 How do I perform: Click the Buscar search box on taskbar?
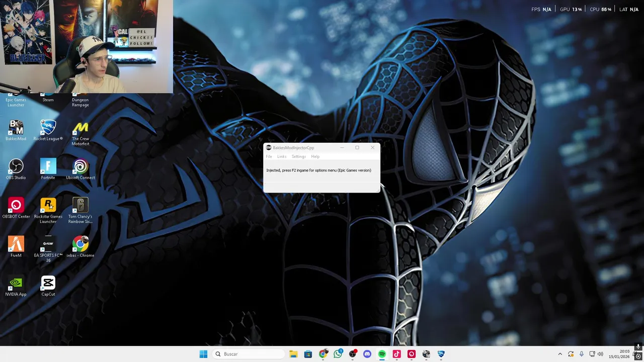click(248, 354)
